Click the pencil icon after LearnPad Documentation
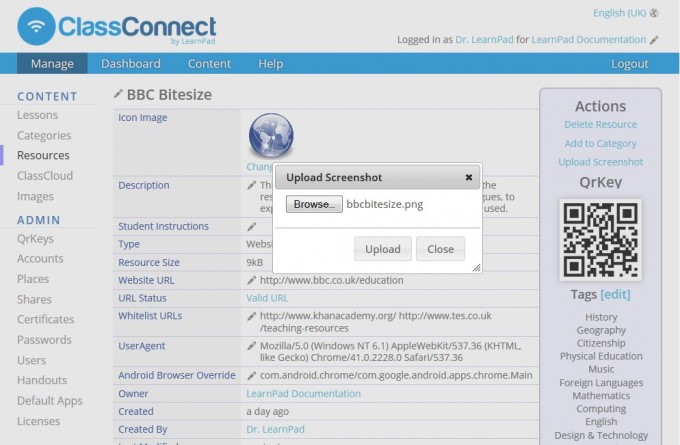The width and height of the screenshot is (680, 445). (x=654, y=40)
